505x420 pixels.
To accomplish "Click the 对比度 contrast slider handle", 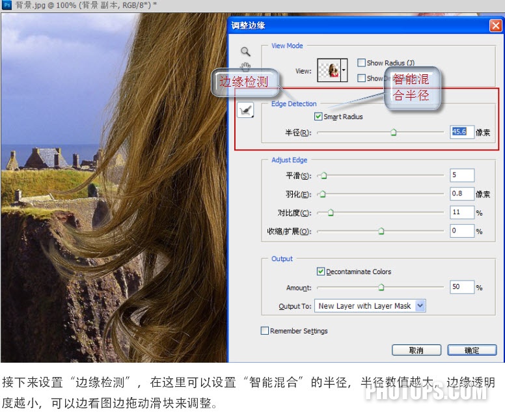I will tap(331, 213).
